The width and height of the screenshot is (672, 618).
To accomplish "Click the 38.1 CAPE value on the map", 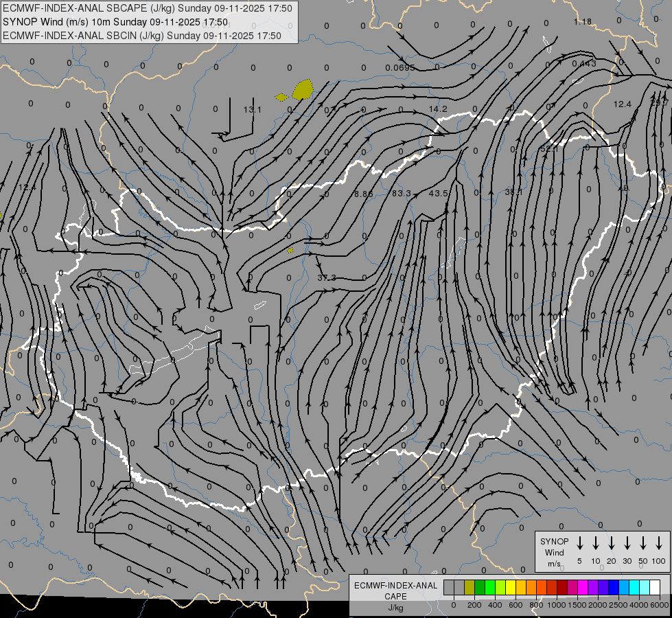I will [513, 192].
